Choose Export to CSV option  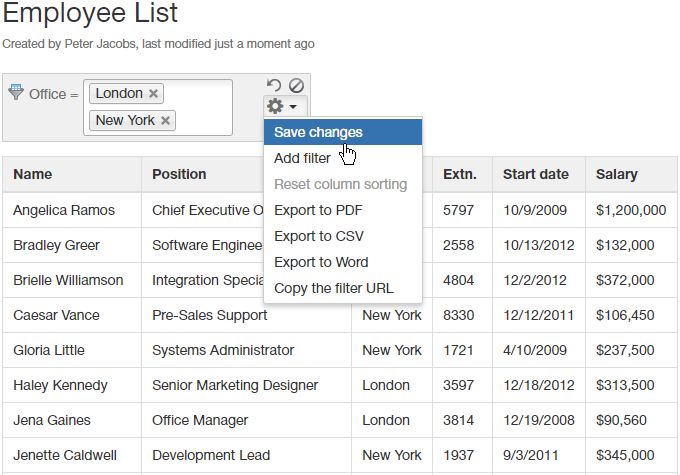319,236
